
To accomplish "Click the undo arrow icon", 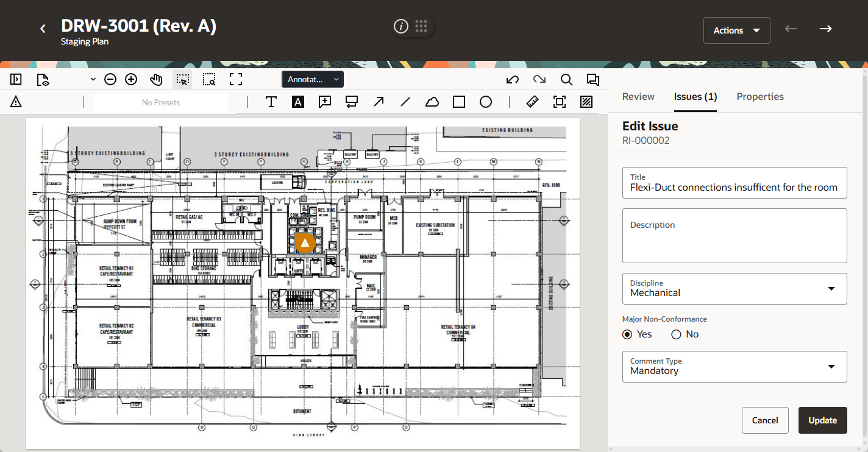I will [513, 79].
